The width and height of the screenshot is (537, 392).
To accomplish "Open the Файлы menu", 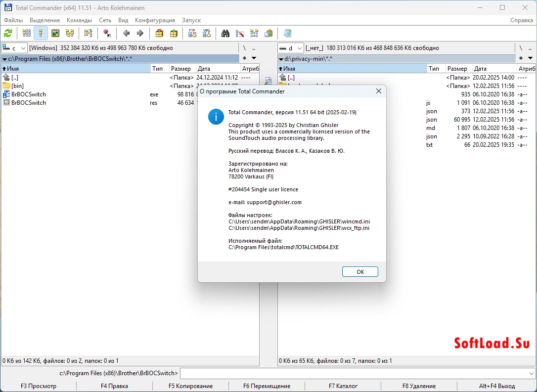I will (13, 20).
